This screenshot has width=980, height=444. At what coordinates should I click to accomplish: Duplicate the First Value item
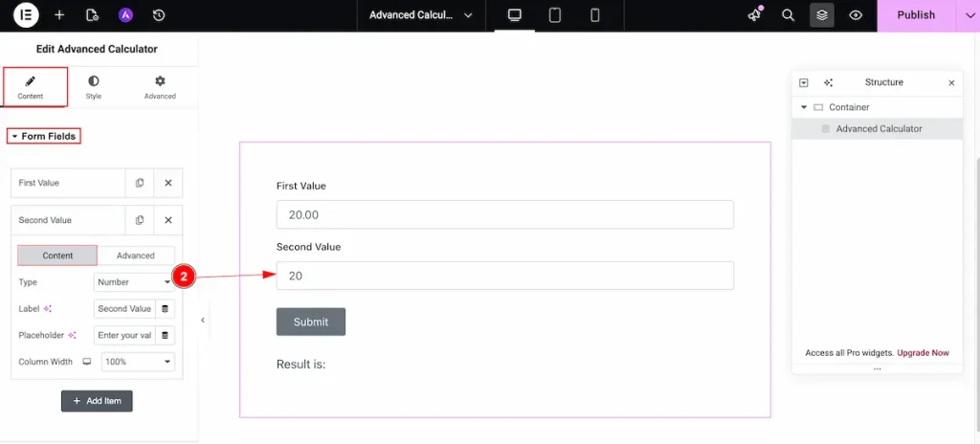[140, 183]
